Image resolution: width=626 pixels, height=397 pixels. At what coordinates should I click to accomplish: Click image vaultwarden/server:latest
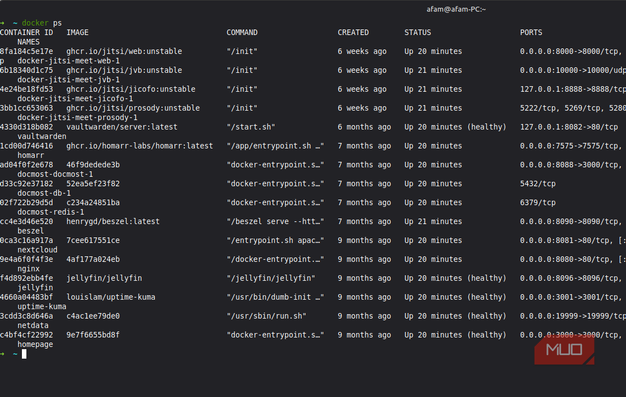click(x=122, y=127)
